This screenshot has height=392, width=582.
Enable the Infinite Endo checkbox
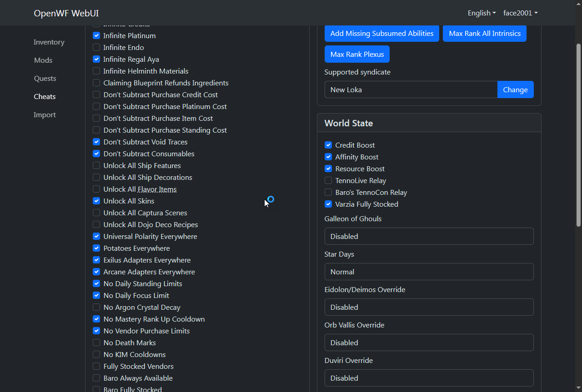(x=96, y=47)
